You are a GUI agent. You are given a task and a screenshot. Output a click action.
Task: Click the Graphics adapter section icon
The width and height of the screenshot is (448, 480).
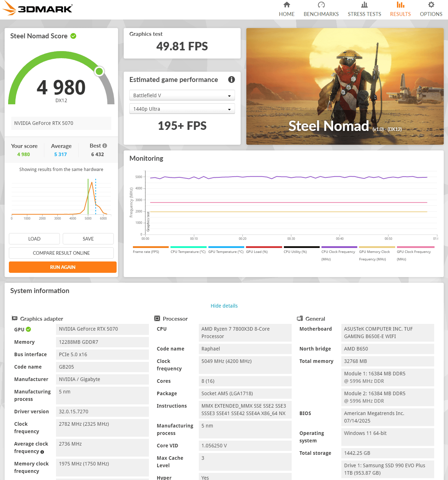[x=15, y=319]
